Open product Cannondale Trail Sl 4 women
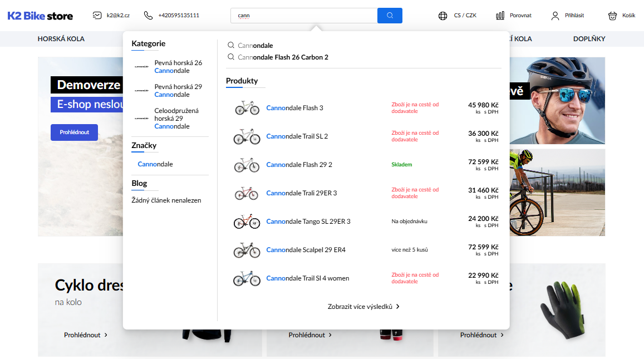Image resolution: width=644 pixels, height=359 pixels. pyautogui.click(x=308, y=278)
